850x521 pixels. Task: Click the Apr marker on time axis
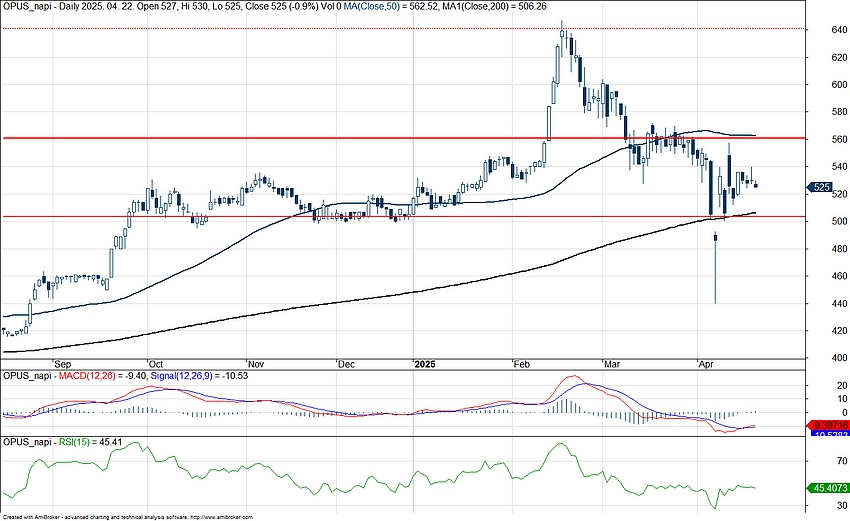[x=706, y=365]
